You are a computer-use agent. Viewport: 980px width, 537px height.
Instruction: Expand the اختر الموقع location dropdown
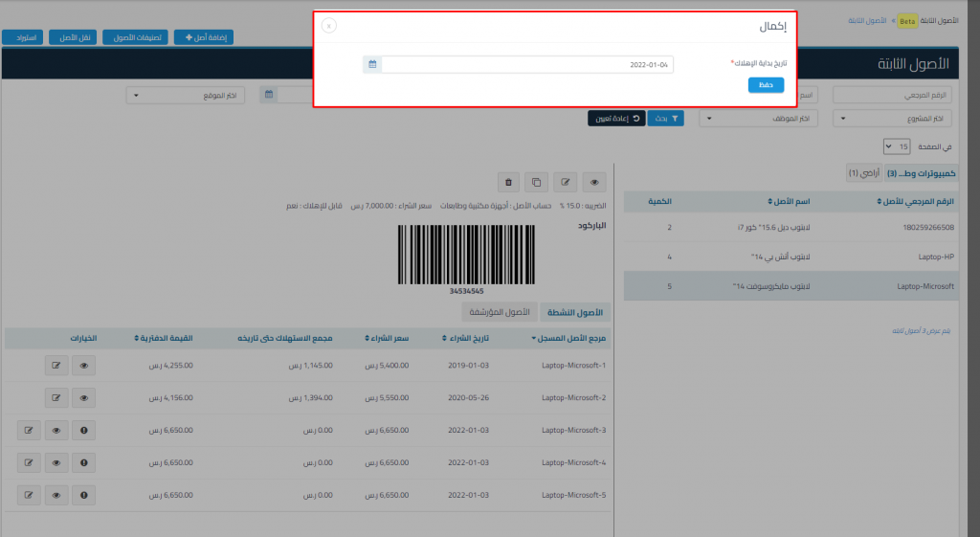tap(186, 95)
